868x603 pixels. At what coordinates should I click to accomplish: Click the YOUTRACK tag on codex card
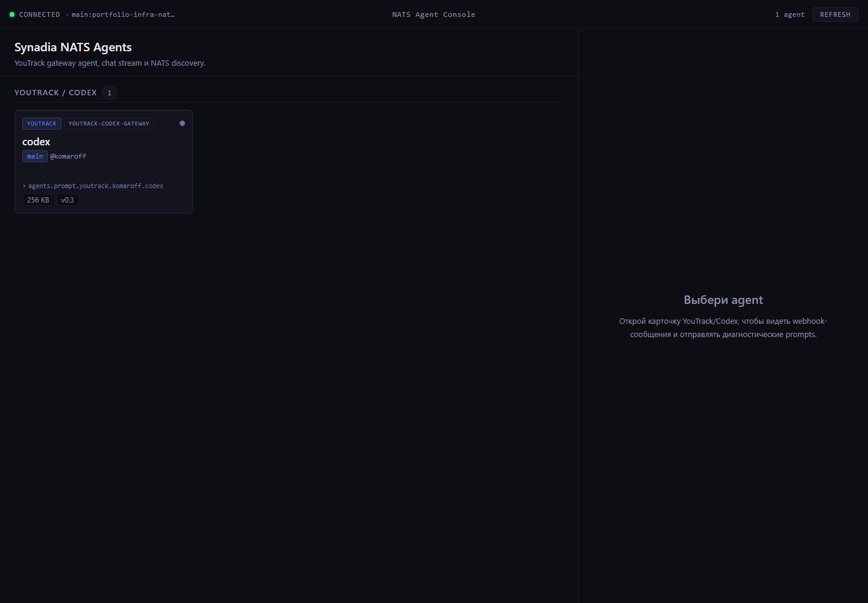coord(42,124)
